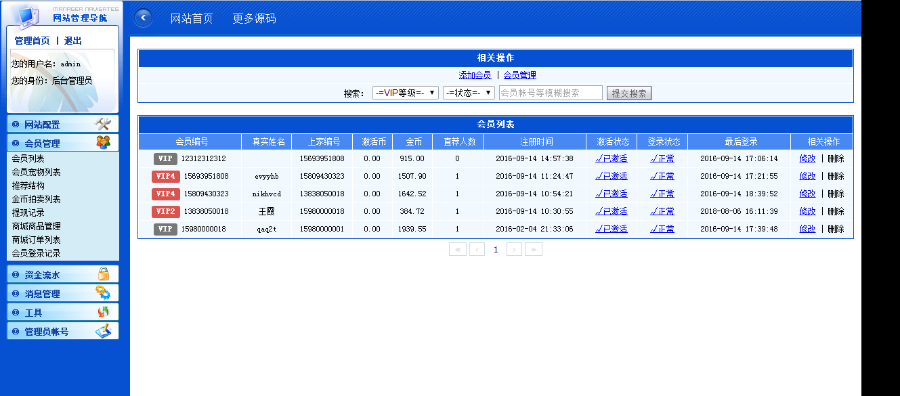Click the padlock icon beside 资金流水
The height and width of the screenshot is (396, 900).
click(103, 274)
